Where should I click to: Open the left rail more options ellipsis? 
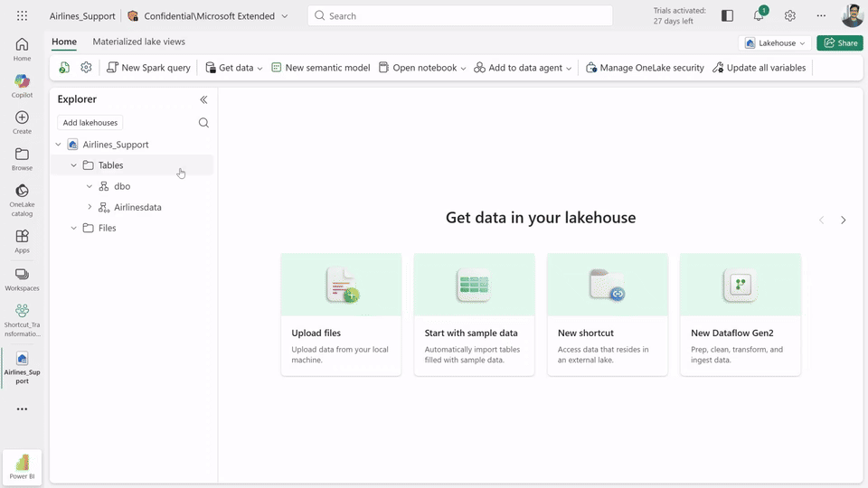pos(22,408)
